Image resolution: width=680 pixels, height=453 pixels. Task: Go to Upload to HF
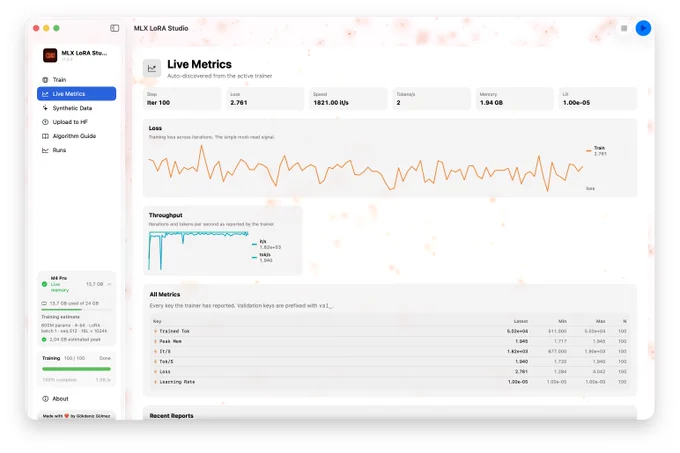[x=76, y=122]
